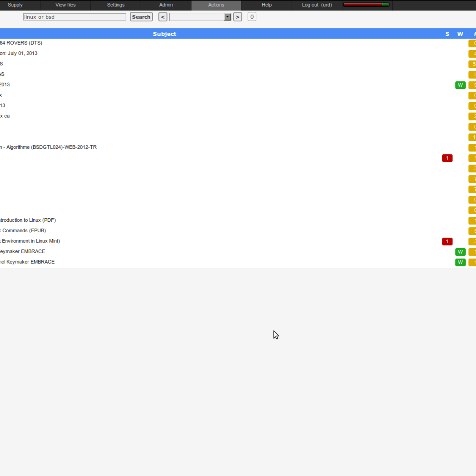Viewport: 476px width, 476px height.
Task: Click yellow count badge in Algorithme row
Action: coord(472,148)
